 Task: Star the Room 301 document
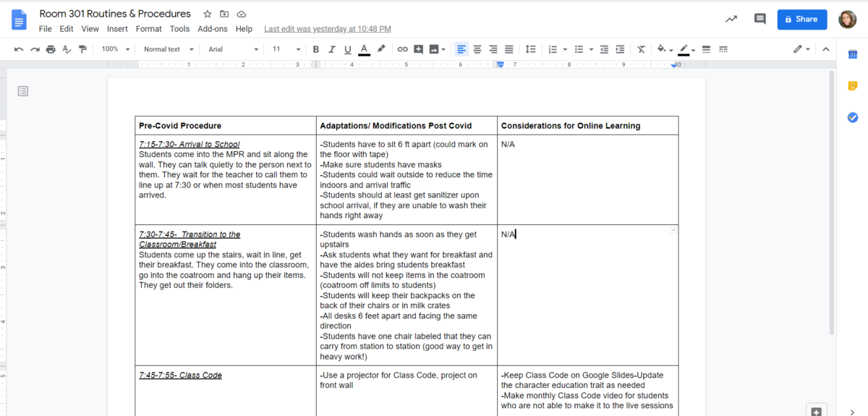(208, 14)
